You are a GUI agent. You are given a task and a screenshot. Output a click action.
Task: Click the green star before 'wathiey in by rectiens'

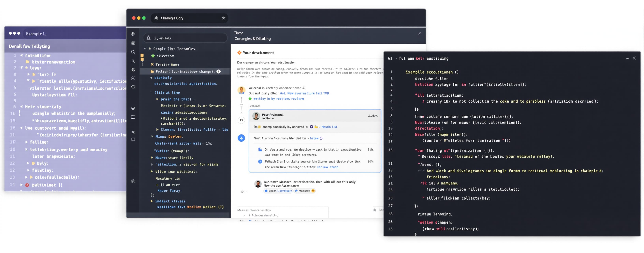point(250,99)
